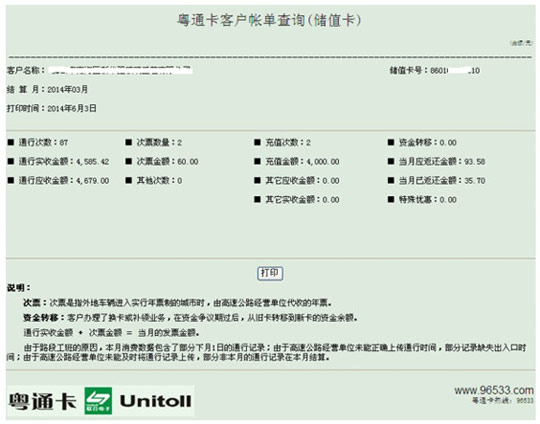The width and height of the screenshot is (540, 424).
Task: Click the Unitoll green logo icon
Action: [x=98, y=401]
